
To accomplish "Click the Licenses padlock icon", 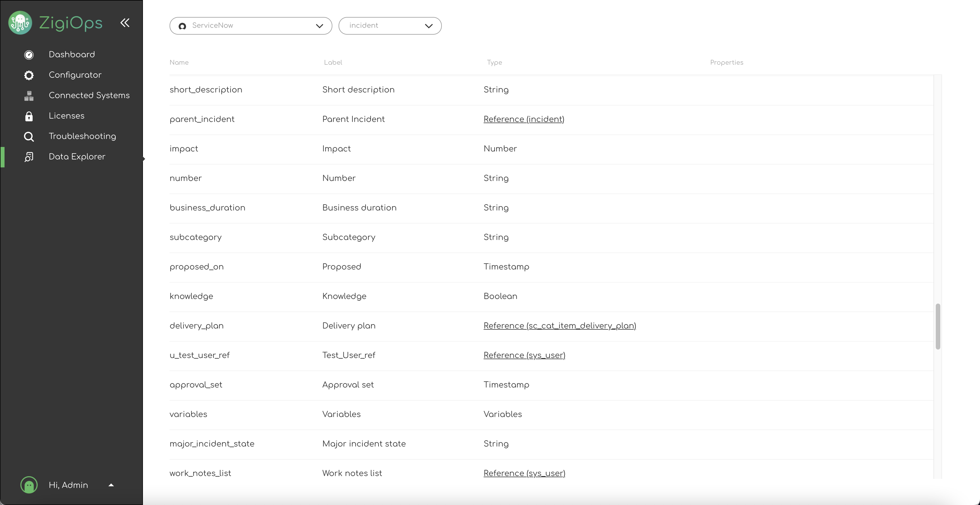I will point(29,116).
